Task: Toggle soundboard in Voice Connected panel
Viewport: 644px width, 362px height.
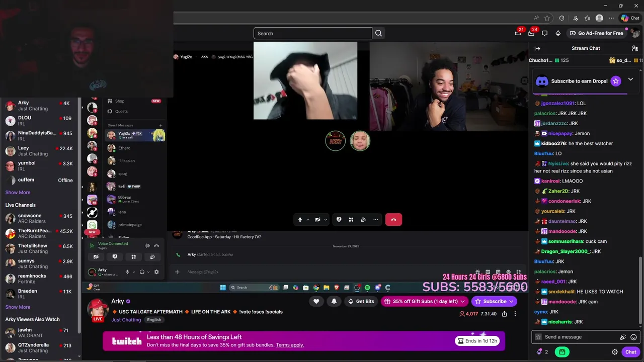Action: pos(152,257)
